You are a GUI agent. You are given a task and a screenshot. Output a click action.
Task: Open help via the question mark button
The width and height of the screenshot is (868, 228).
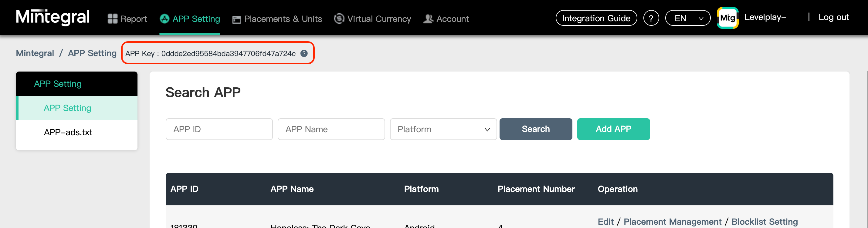point(651,18)
